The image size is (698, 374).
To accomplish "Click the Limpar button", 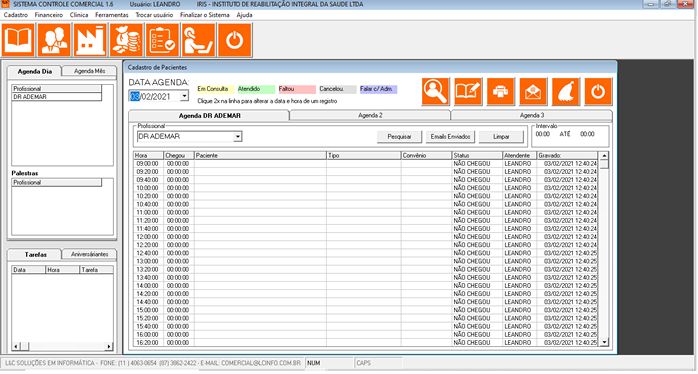I will 501,137.
